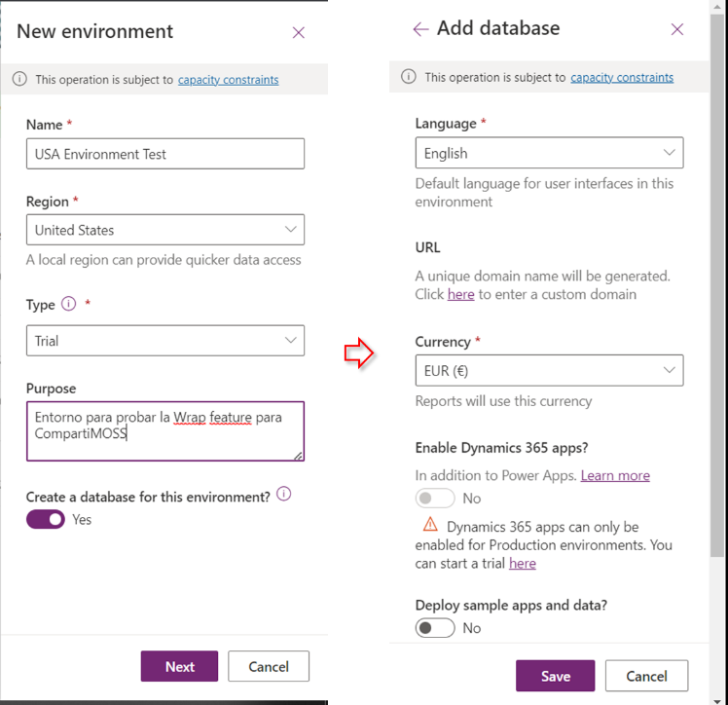The width and height of the screenshot is (728, 705).
Task: Toggle the Enable Dynamics 365 apps switch
Action: pos(435,499)
